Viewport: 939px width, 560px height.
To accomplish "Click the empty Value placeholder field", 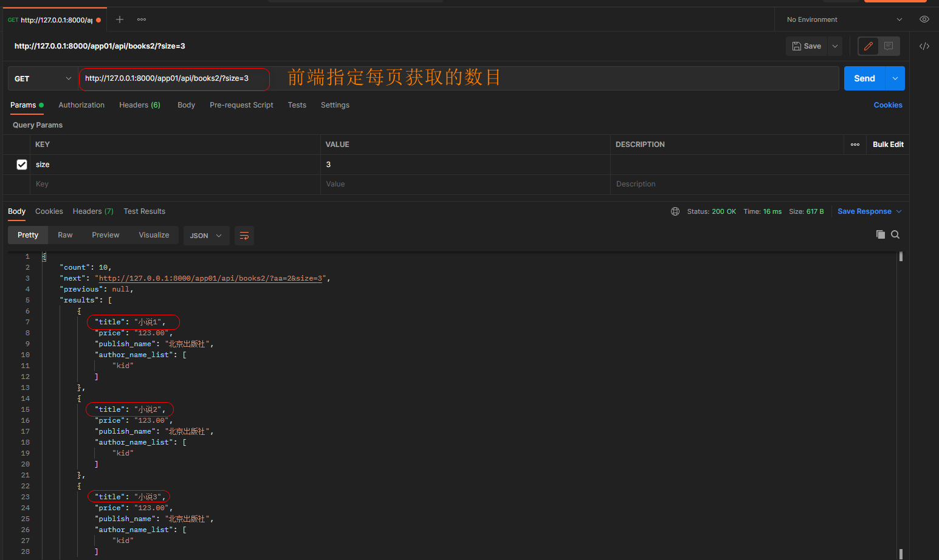I will (x=465, y=184).
